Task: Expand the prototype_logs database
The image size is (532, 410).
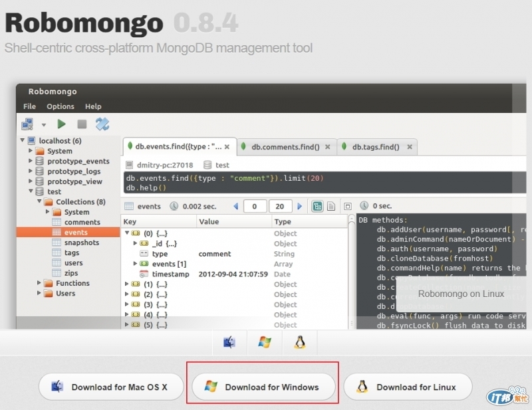Action: [31, 171]
